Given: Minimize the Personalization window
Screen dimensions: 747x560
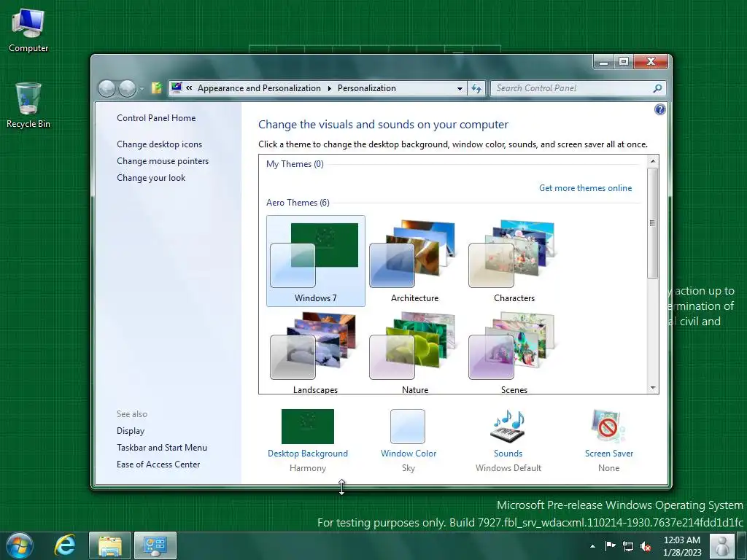Looking at the screenshot, I should 603,61.
